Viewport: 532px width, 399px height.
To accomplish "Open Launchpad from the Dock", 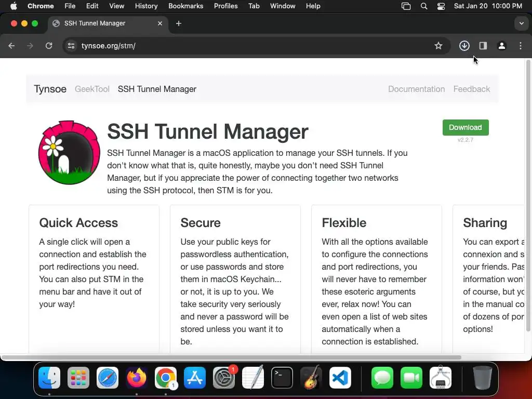I will pyautogui.click(x=78, y=377).
